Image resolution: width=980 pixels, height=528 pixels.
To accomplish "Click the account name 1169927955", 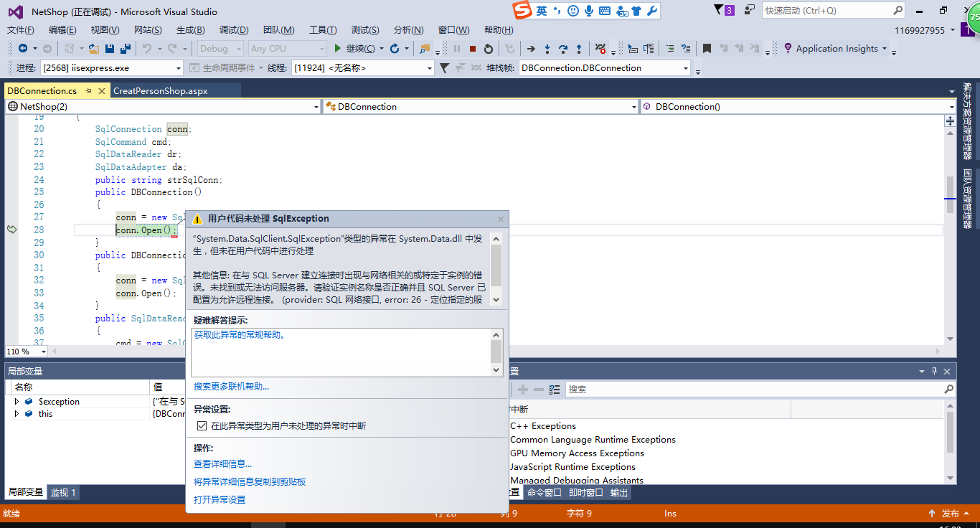I will [x=920, y=30].
